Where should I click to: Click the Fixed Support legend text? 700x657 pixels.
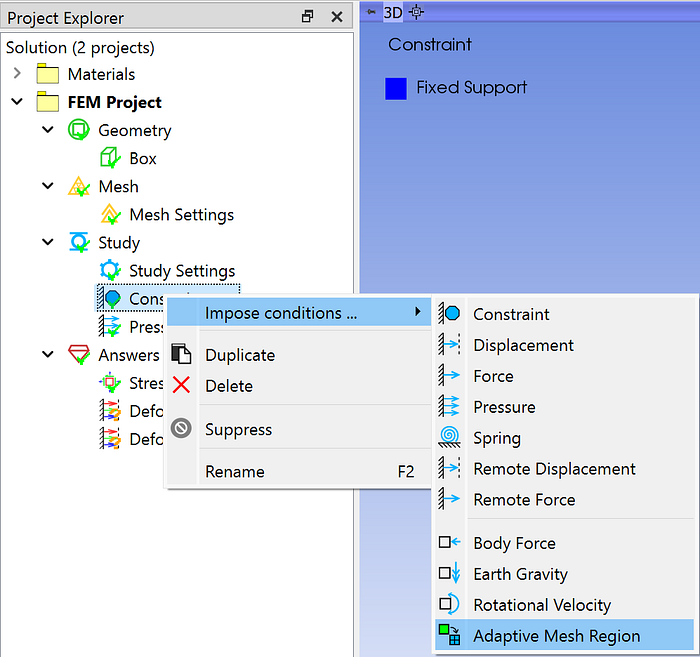coord(471,87)
